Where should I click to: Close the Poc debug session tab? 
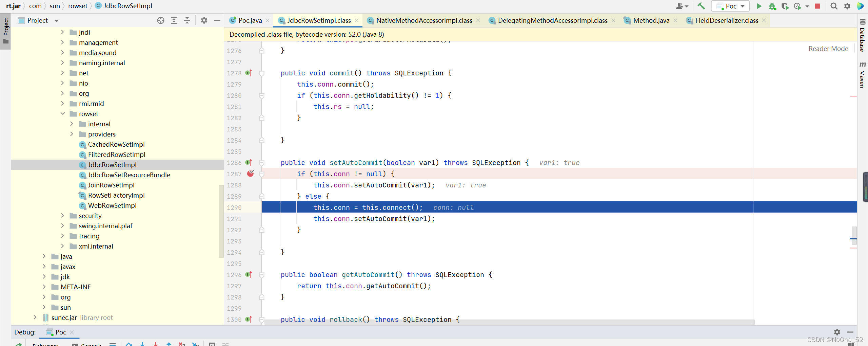click(x=72, y=332)
